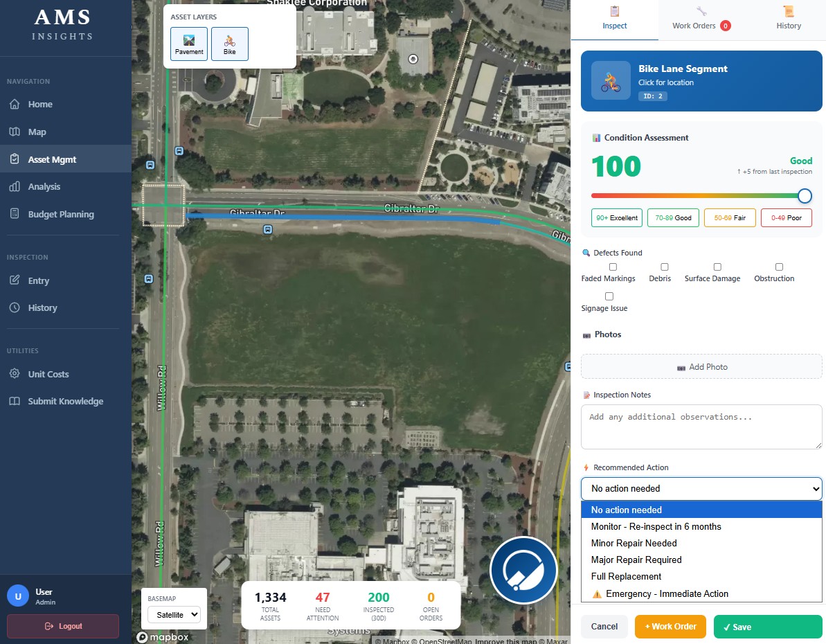Click the 47 Need Attention stat

(x=323, y=605)
